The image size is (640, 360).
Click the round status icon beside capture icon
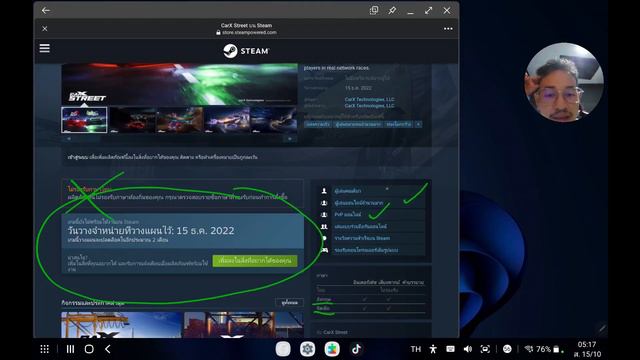coord(507,349)
